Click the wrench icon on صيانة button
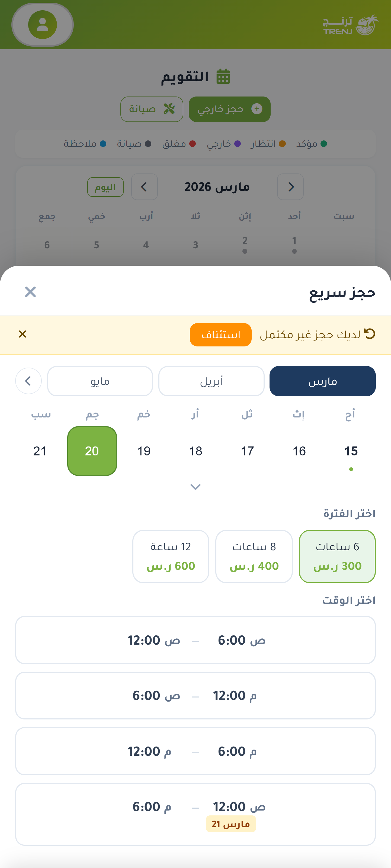Viewport: 391px width, 868px height. [169, 108]
